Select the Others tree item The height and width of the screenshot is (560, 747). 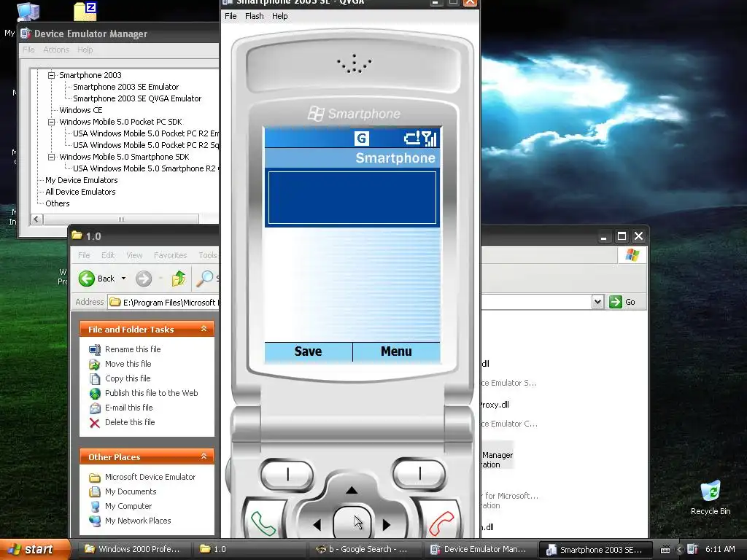[57, 203]
